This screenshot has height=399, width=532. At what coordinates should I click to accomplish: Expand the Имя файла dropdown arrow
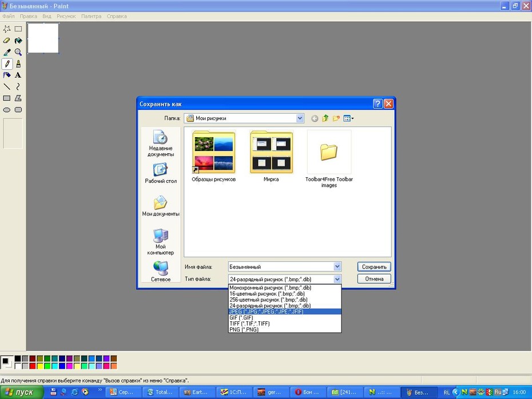pos(337,267)
